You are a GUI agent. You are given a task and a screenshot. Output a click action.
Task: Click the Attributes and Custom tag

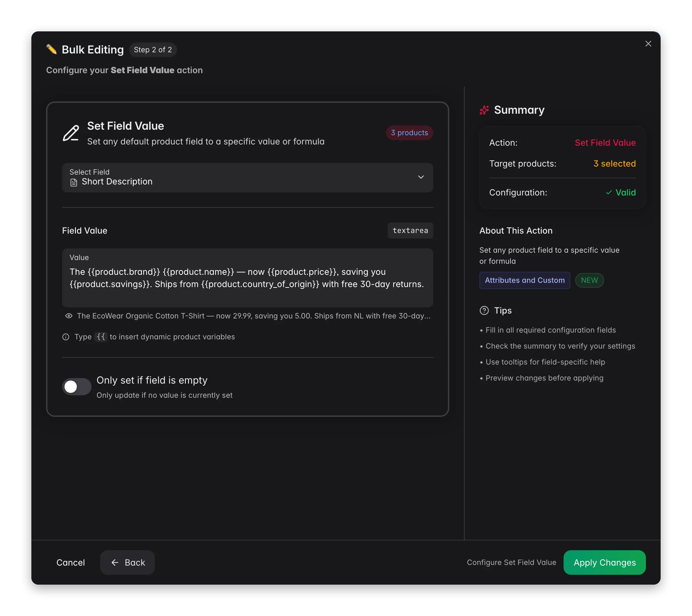[525, 280]
